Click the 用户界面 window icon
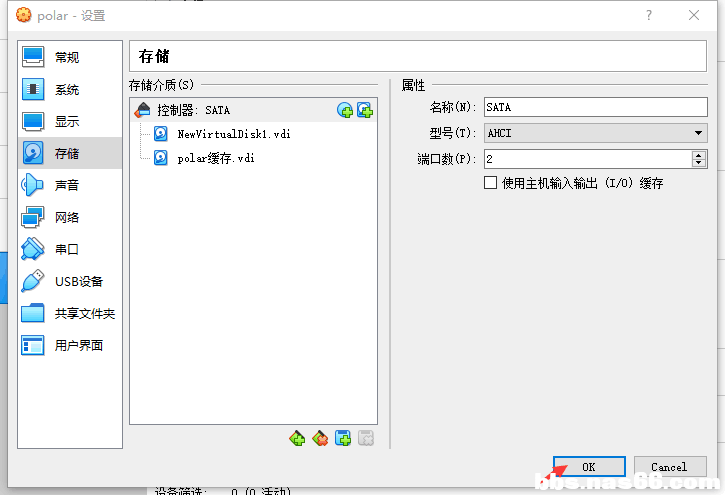 pos(33,345)
